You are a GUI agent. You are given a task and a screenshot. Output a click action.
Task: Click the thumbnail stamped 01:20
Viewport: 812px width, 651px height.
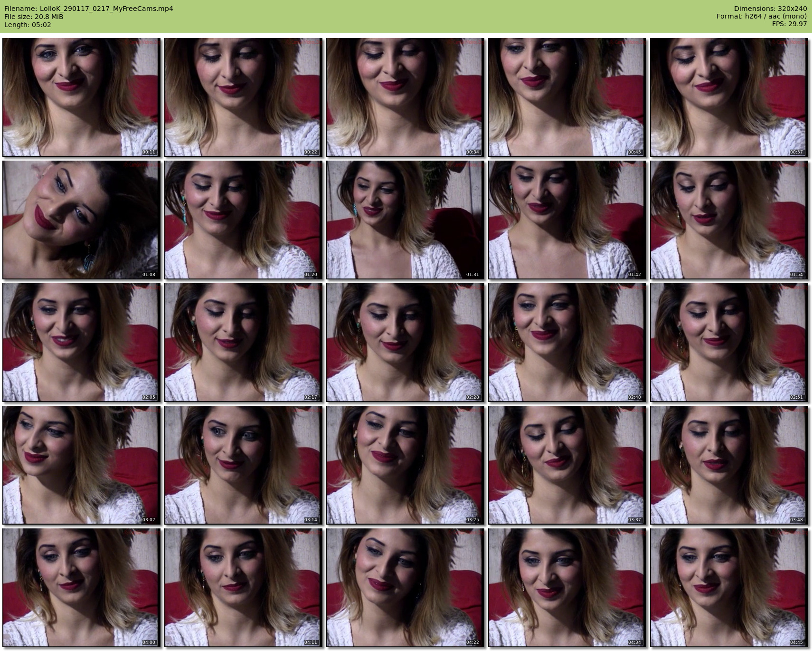(243, 220)
